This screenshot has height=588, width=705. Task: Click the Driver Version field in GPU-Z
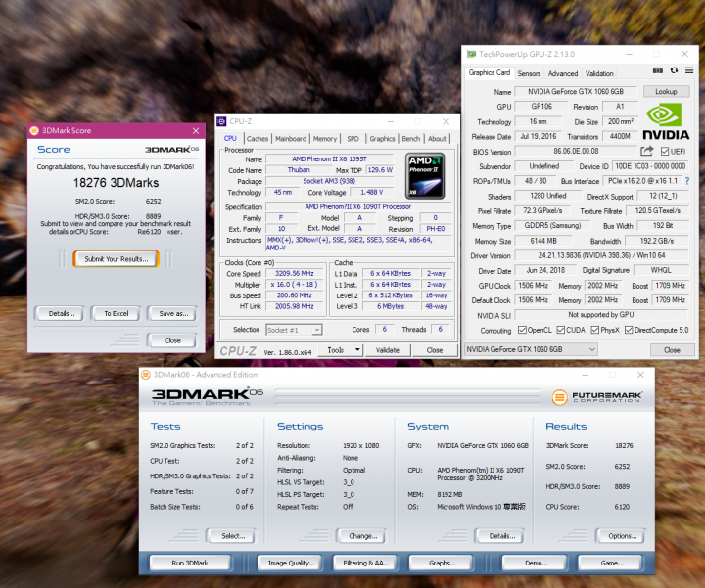click(601, 255)
